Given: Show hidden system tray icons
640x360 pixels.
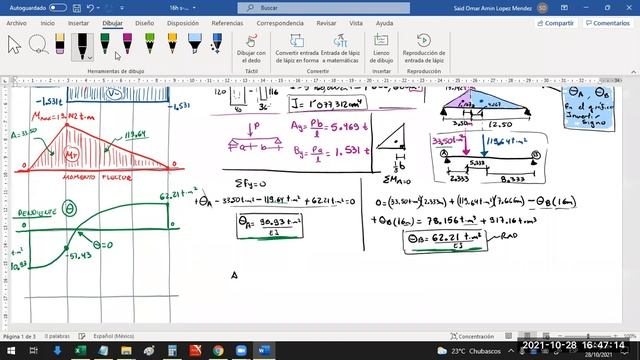Looking at the screenshot, I should (511, 351).
